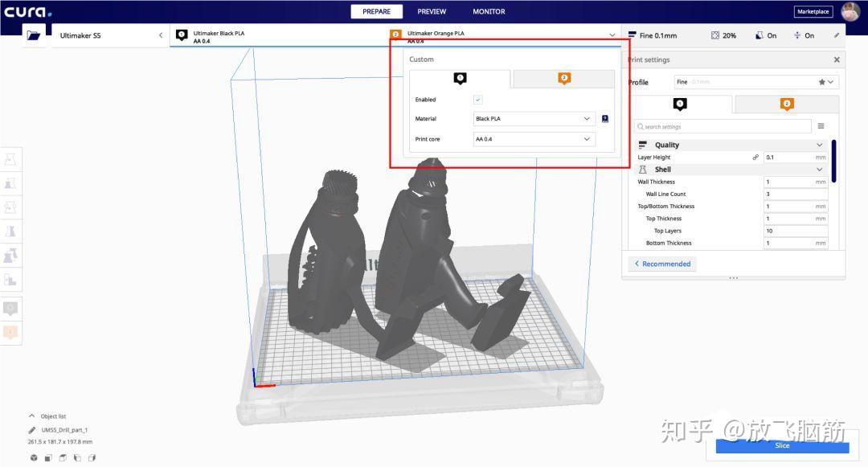The height and width of the screenshot is (467, 868).
Task: Open a file using the folder icon
Action: pos(34,35)
